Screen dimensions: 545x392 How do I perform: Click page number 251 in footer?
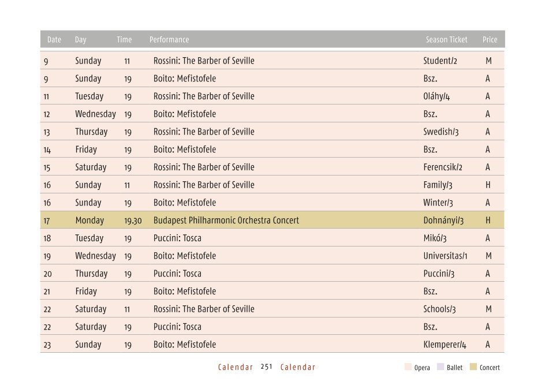pos(266,367)
